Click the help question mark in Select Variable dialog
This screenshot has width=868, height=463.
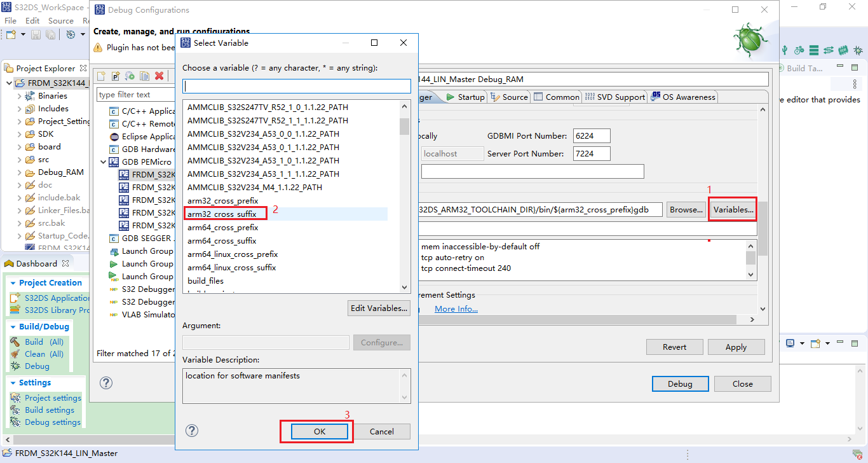[x=191, y=431]
